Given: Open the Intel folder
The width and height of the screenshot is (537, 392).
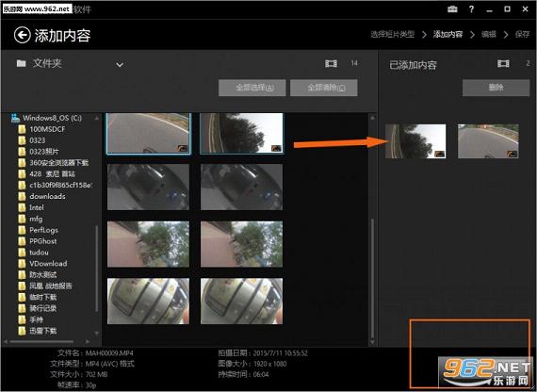Looking at the screenshot, I should 37,207.
